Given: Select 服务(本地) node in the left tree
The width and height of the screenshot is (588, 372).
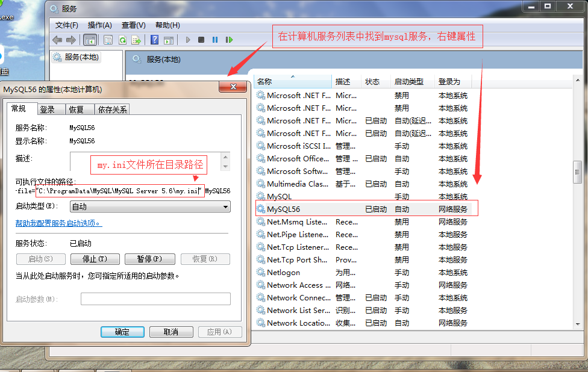Looking at the screenshot, I should (x=77, y=57).
